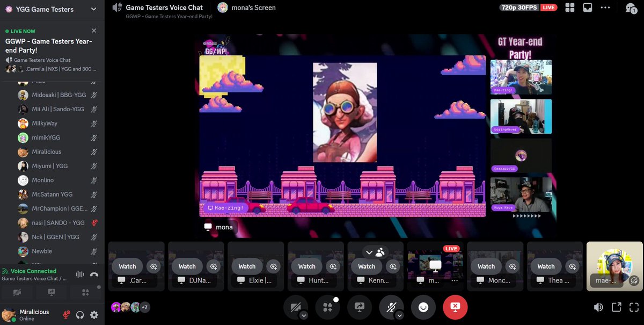Watch the Kenn... stream
644x325 pixels.
[367, 266]
